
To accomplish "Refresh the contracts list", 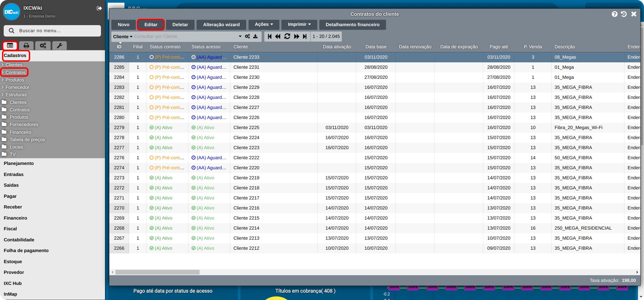I will coord(287,37).
